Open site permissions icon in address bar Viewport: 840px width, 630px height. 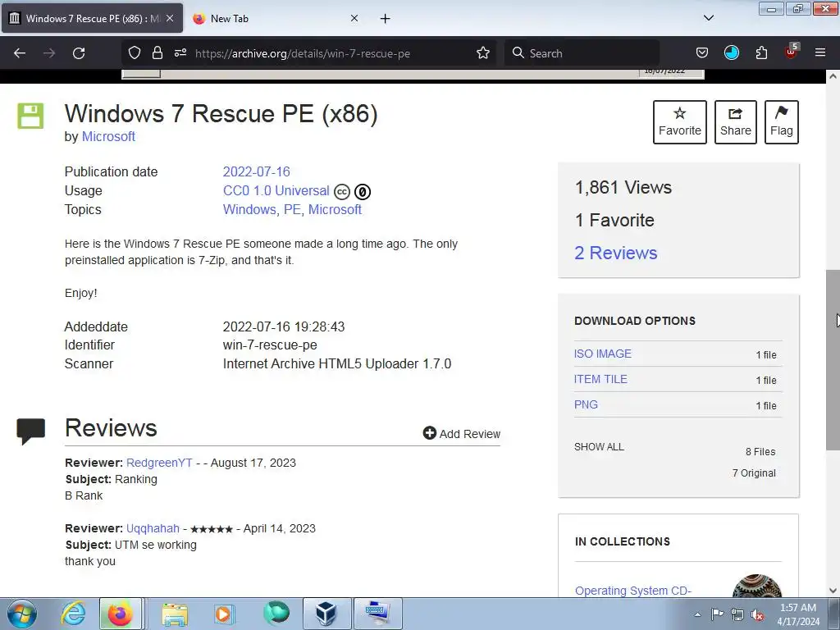(x=180, y=53)
